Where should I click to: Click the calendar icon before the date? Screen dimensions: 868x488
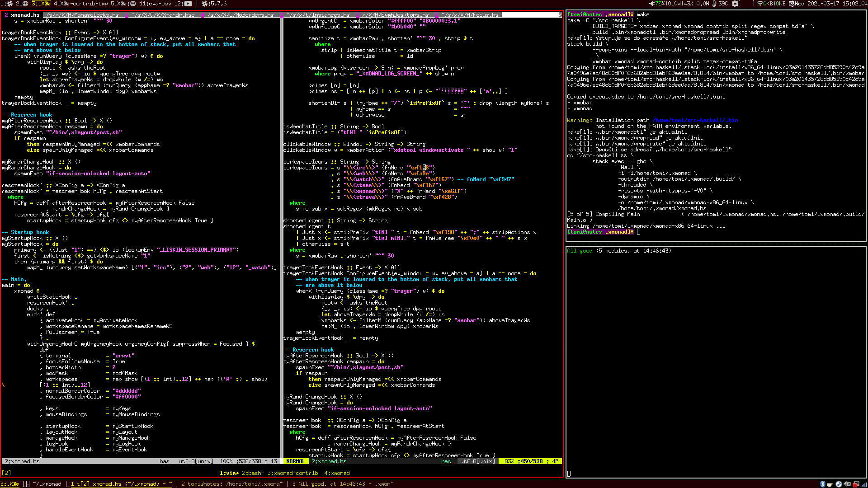point(791,4)
